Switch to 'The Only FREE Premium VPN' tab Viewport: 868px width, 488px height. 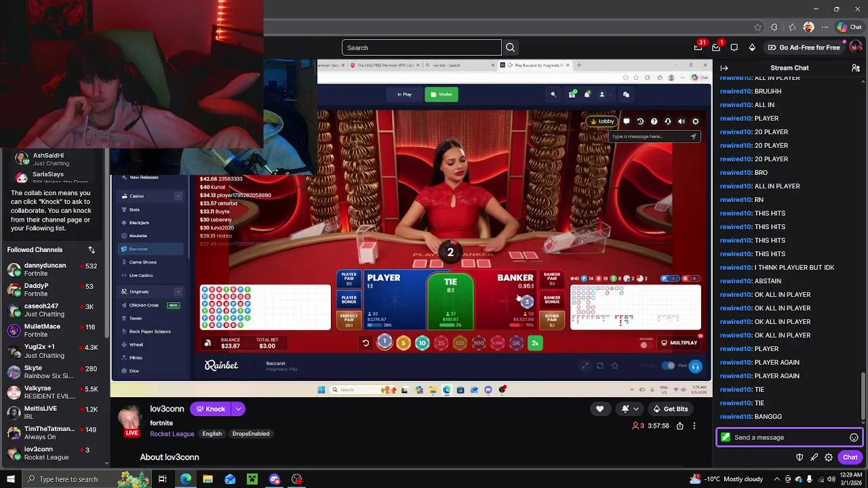tap(384, 65)
